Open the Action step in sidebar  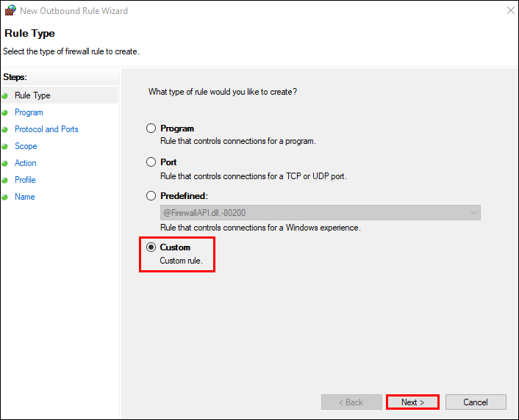26,163
